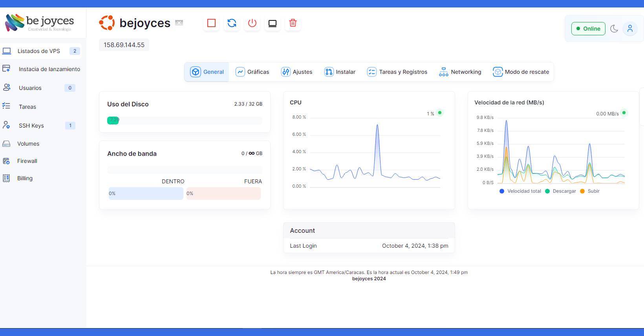Toggle Subir series in network legend

tap(590, 191)
